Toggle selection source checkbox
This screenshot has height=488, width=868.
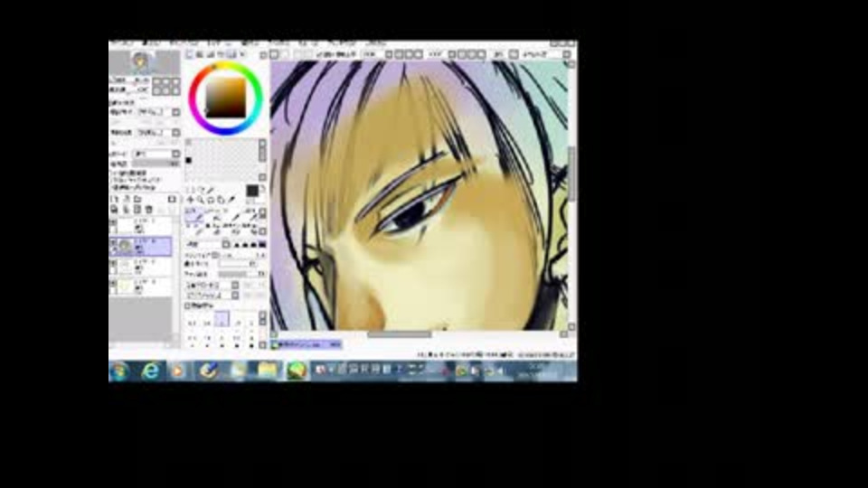pos(111,188)
